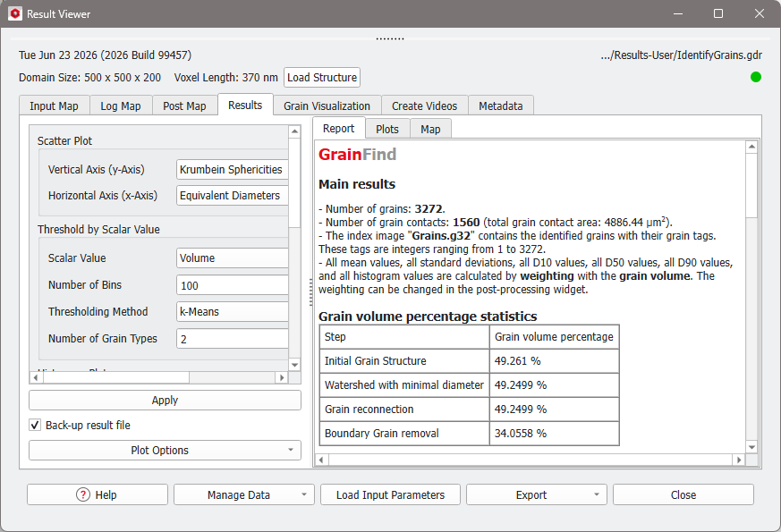Image resolution: width=781 pixels, height=532 pixels.
Task: Click the 49.261 % cell
Action: (555, 361)
